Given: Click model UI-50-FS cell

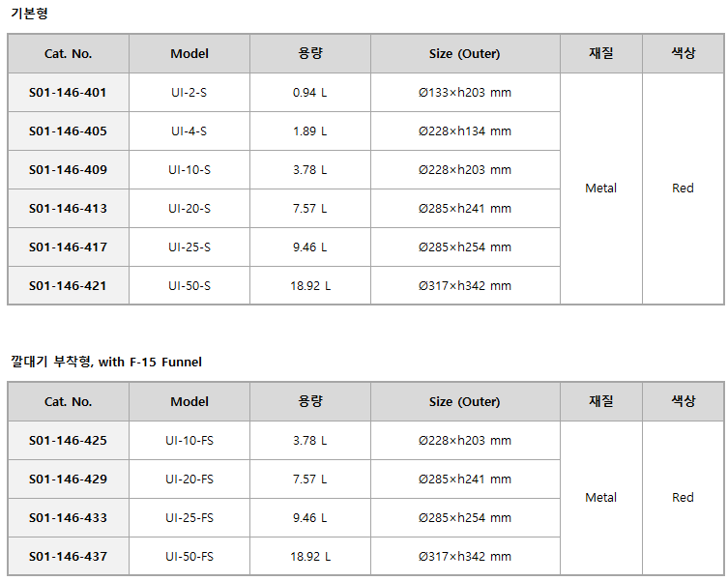Looking at the screenshot, I should (189, 556).
